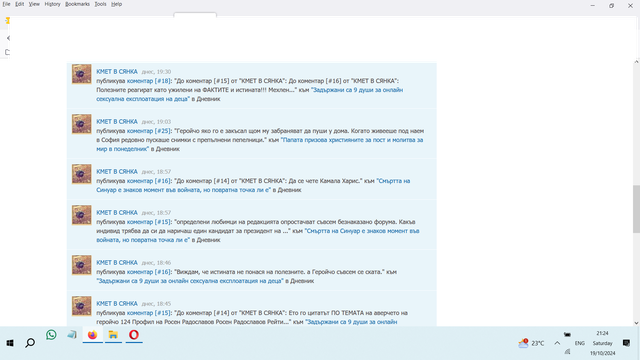Open article link in the 19:30 post
The height and width of the screenshot is (360, 640).
(249, 94)
